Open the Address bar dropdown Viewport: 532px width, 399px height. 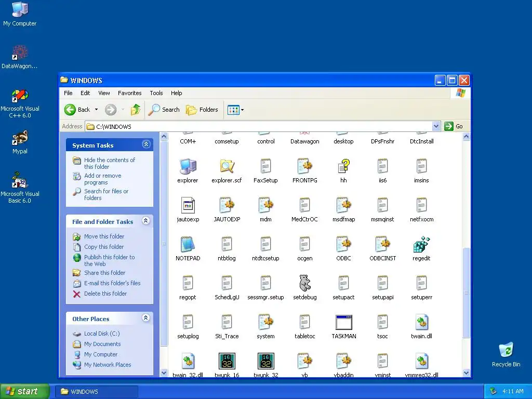436,126
